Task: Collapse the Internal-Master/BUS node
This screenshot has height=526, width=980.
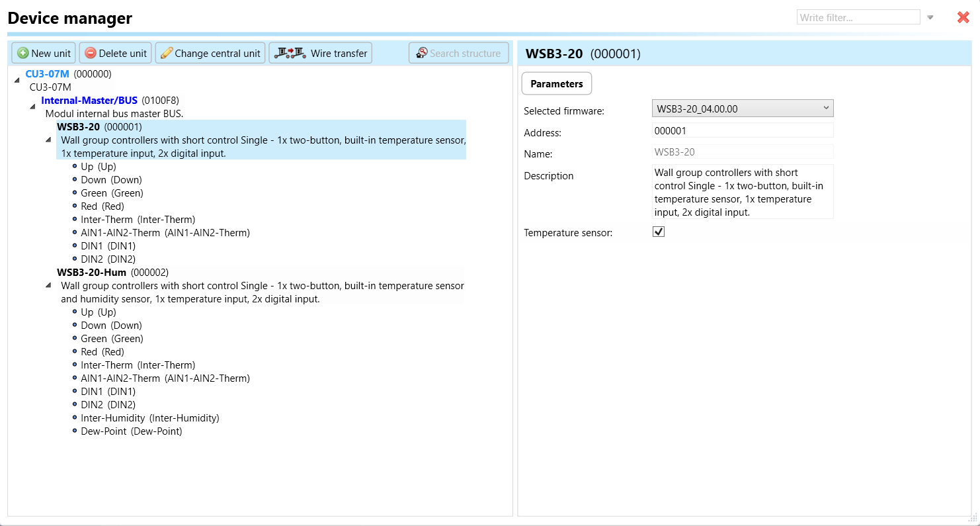Action: pos(33,107)
